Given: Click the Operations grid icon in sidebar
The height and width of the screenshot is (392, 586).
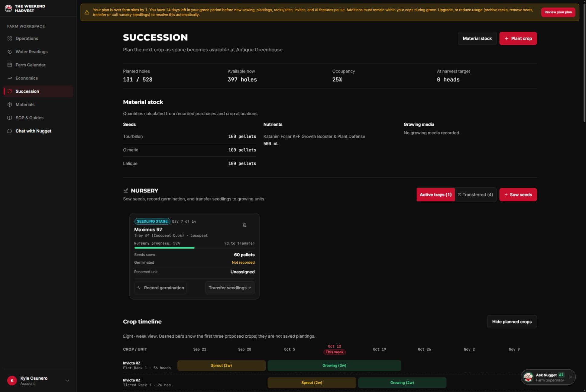Looking at the screenshot, I should coord(10,38).
